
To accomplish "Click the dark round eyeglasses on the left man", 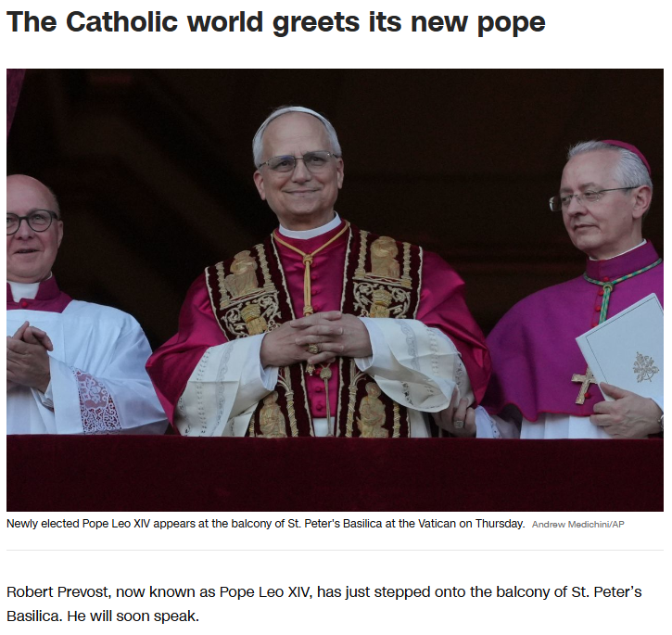I will (32, 222).
